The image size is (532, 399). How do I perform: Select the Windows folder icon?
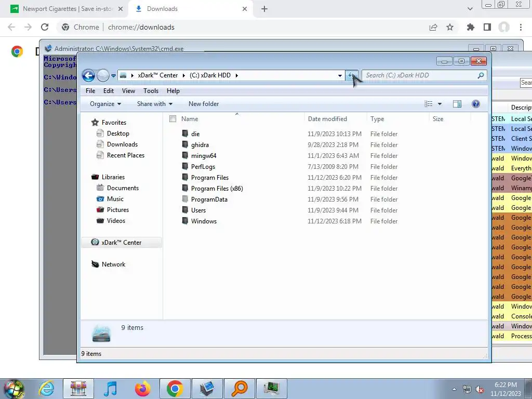pos(185,221)
